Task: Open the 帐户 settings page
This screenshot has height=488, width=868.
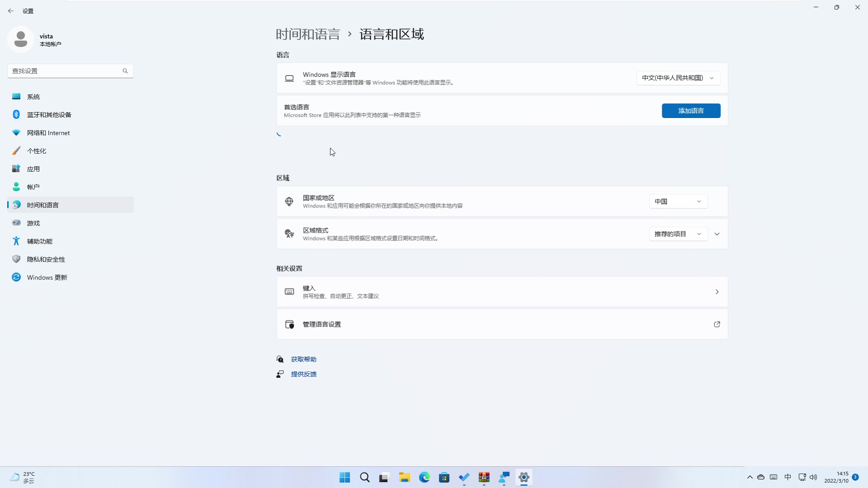Action: pyautogui.click(x=71, y=187)
